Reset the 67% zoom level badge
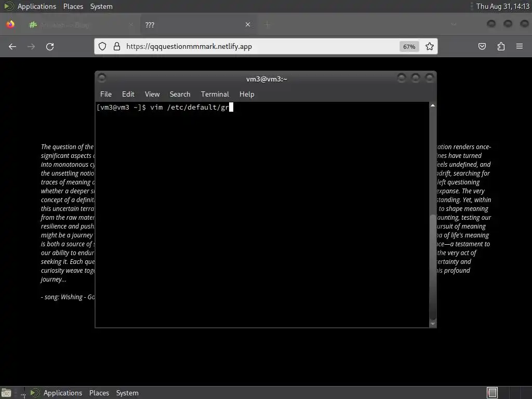532x399 pixels. pyautogui.click(x=409, y=47)
